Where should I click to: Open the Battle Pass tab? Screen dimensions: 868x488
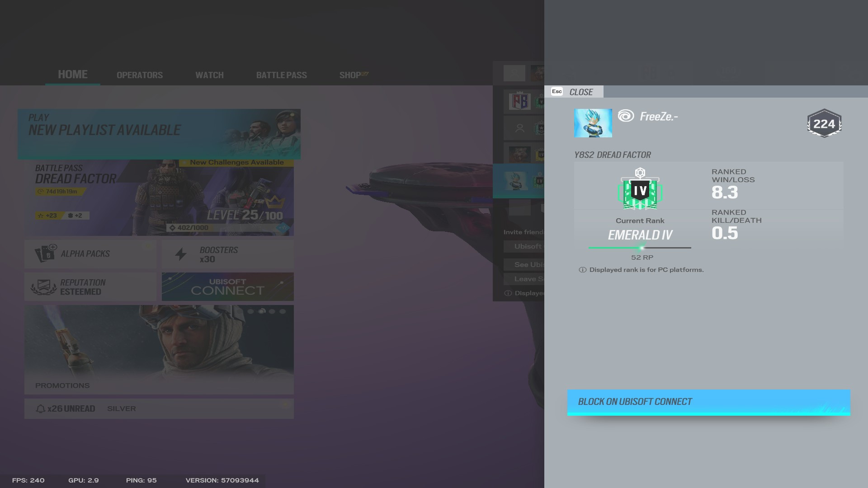[282, 75]
